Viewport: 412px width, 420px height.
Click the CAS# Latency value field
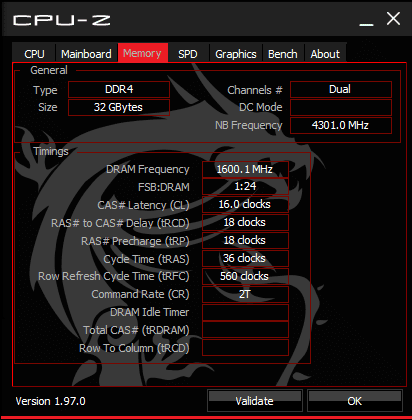[245, 204]
